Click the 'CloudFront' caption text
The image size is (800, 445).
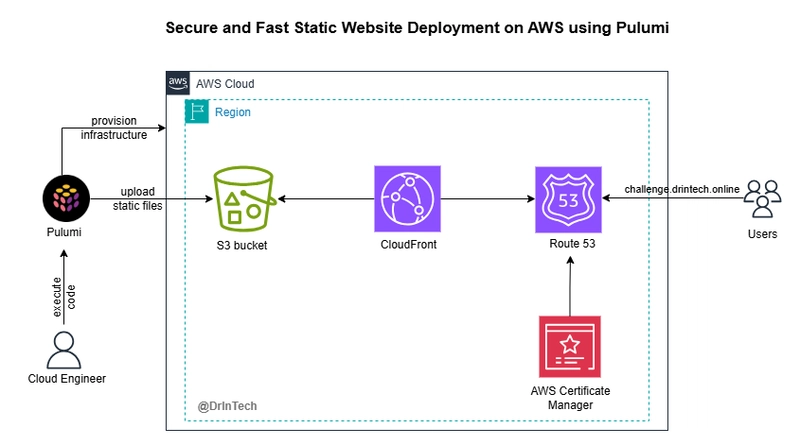coord(409,244)
